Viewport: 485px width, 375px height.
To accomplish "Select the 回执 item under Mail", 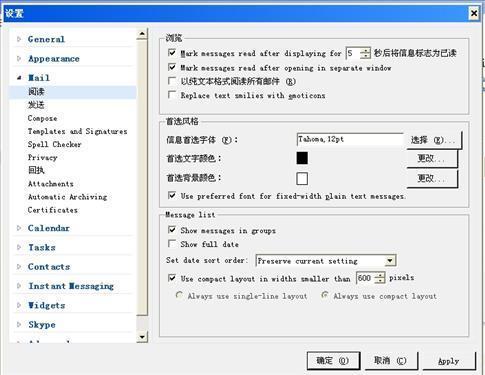I will [x=36, y=170].
